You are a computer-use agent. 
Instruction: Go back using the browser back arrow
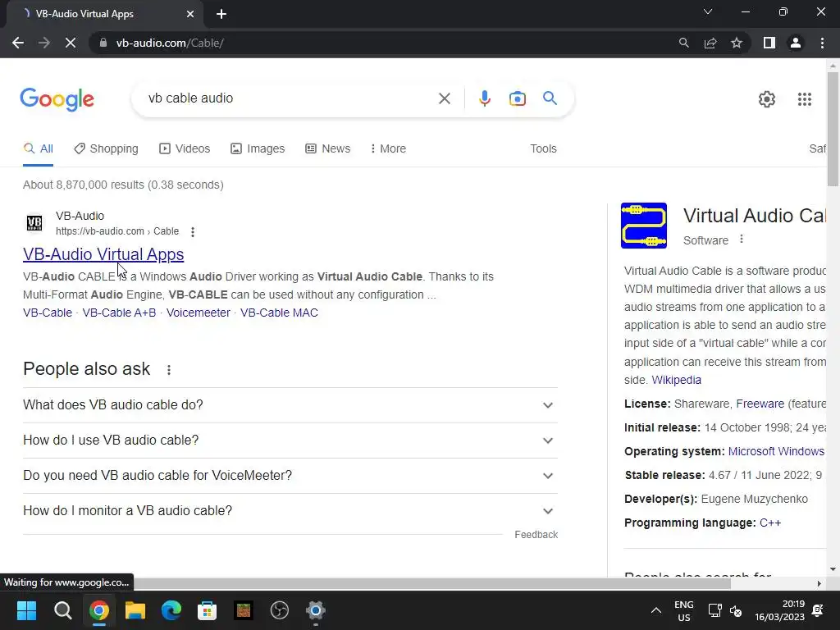[x=18, y=43]
